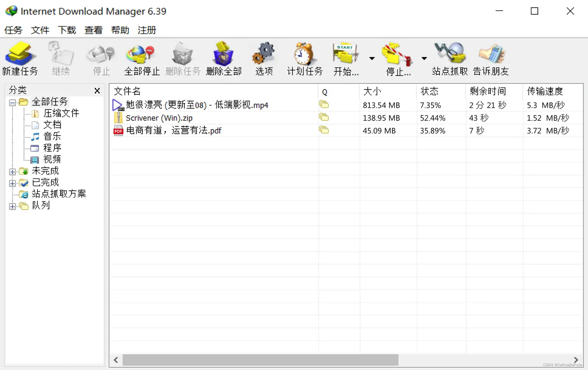The width and height of the screenshot is (588, 370).
Task: Click the 全部停止 (stop all) toolbar icon
Action: [142, 59]
